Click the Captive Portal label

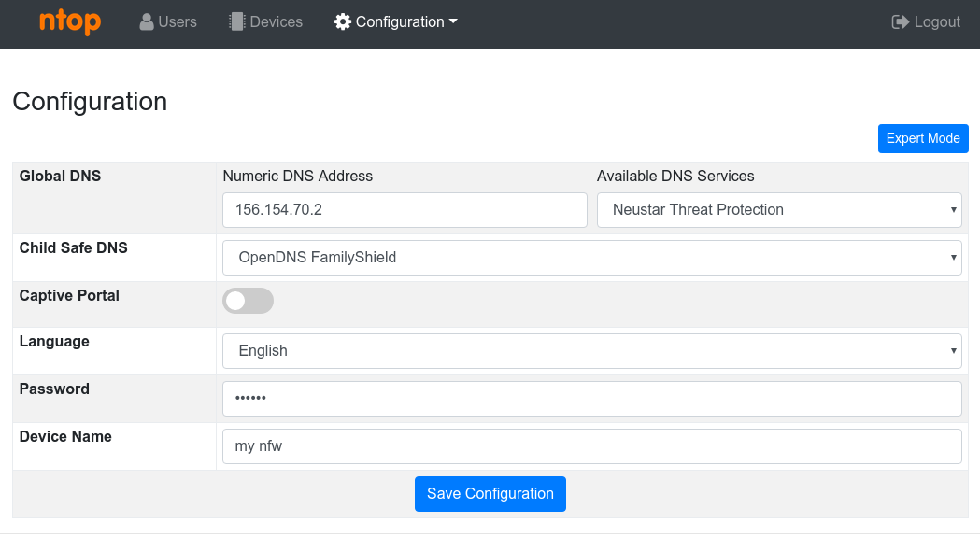(x=69, y=296)
